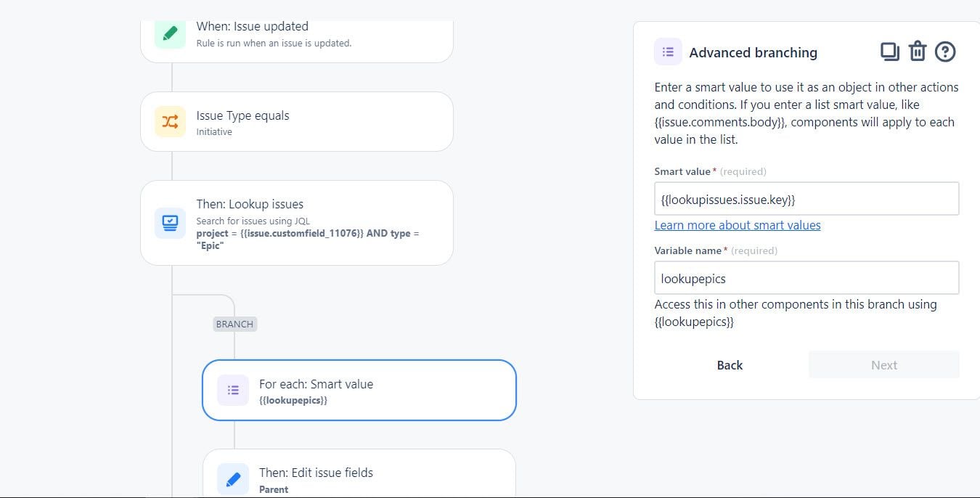Click the Advanced branching panel header list icon
This screenshot has width=980, height=498.
coord(668,52)
